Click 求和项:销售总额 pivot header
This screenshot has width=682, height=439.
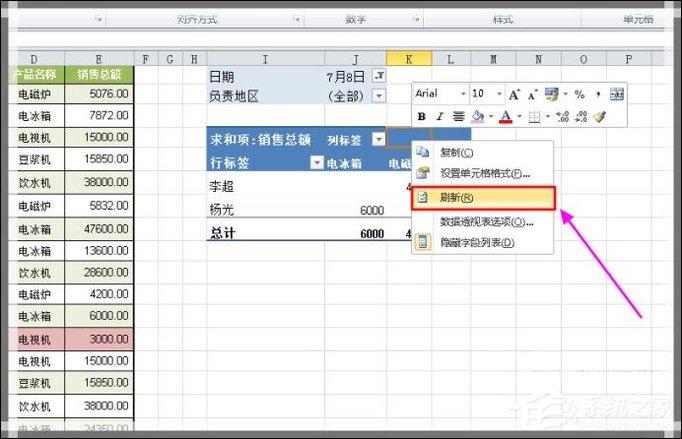pyautogui.click(x=260, y=140)
